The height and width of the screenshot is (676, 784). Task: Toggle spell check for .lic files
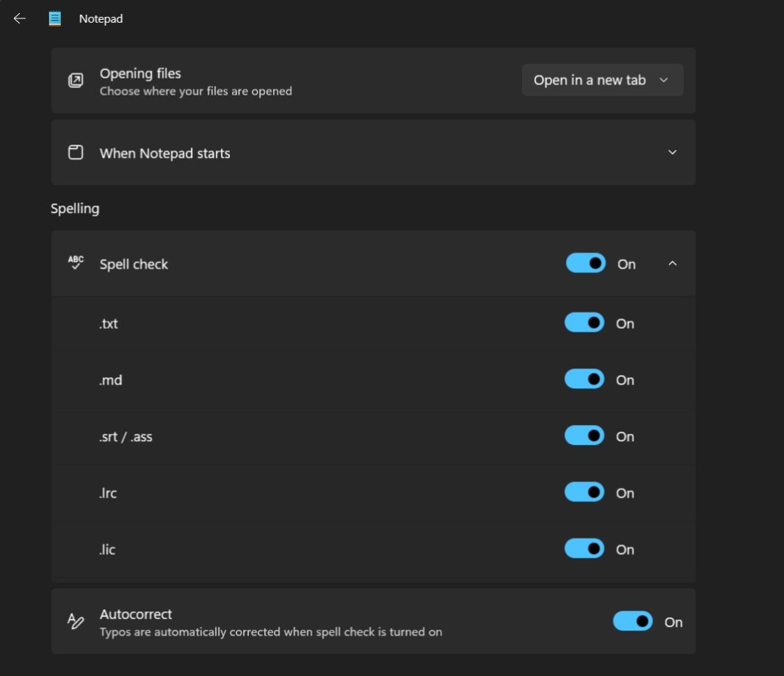[x=584, y=549]
